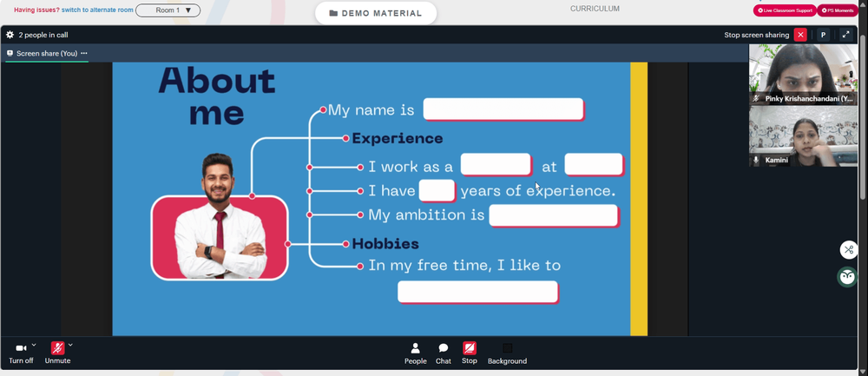The width and height of the screenshot is (868, 376).
Task: Open the Chat panel
Action: tap(443, 353)
